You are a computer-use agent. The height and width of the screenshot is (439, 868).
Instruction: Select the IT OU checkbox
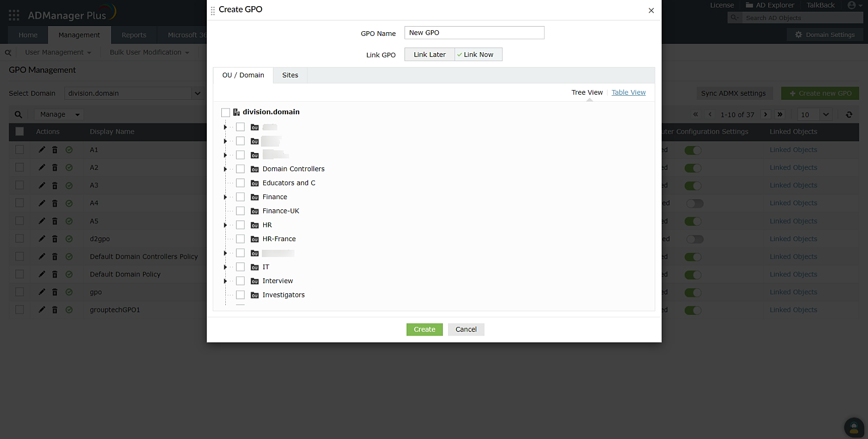pos(240,267)
